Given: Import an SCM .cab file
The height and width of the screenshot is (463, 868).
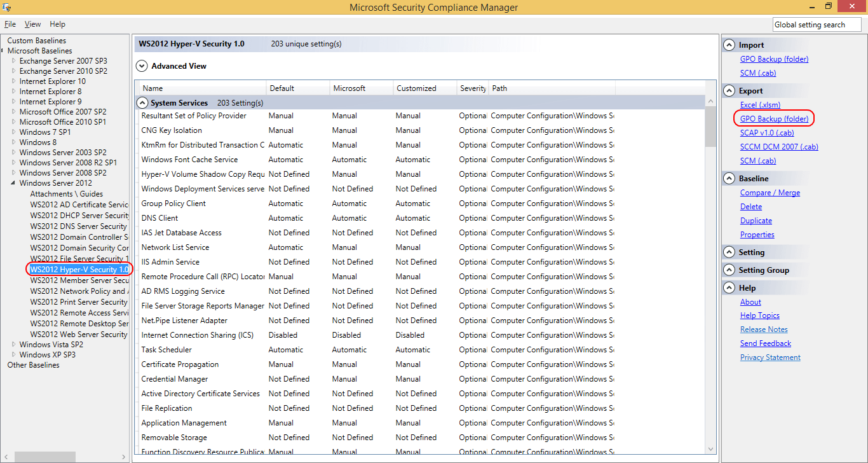Looking at the screenshot, I should 758,73.
